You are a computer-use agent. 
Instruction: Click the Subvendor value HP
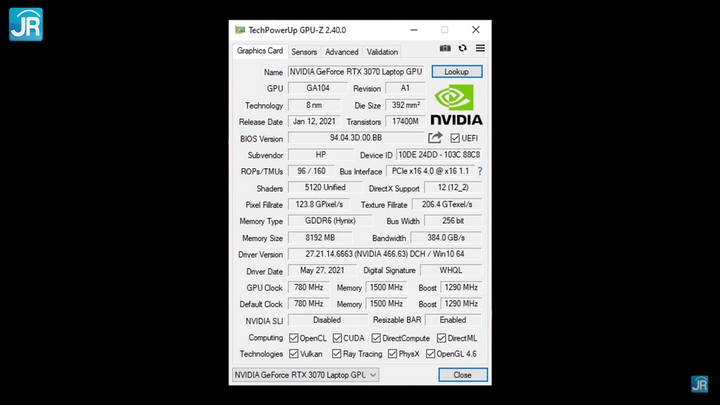321,155
